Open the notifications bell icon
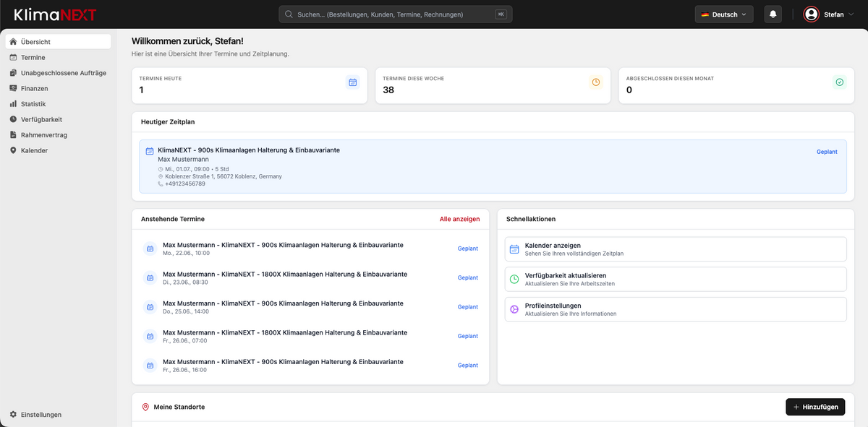Image resolution: width=868 pixels, height=427 pixels. tap(773, 14)
